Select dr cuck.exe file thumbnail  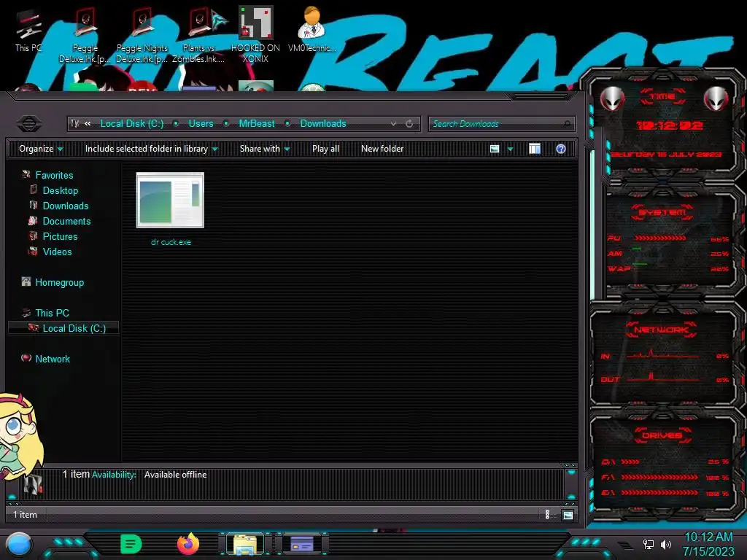point(170,200)
